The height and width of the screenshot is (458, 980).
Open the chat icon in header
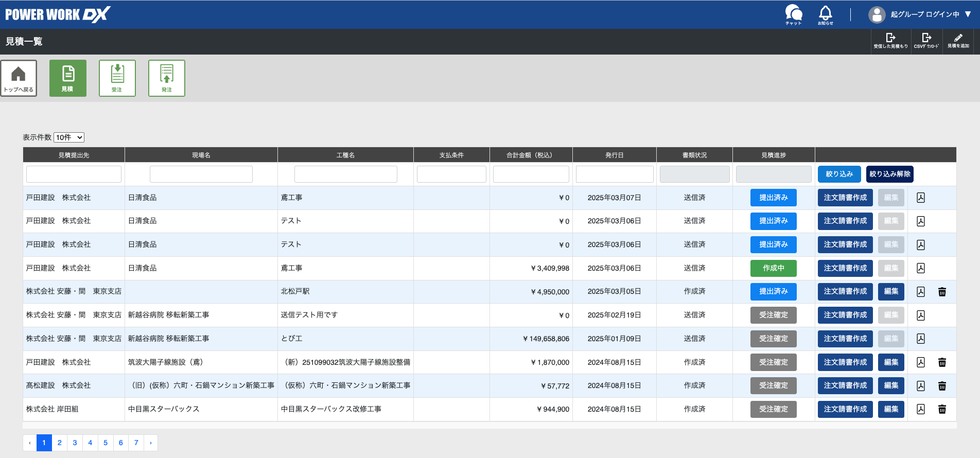pos(793,14)
